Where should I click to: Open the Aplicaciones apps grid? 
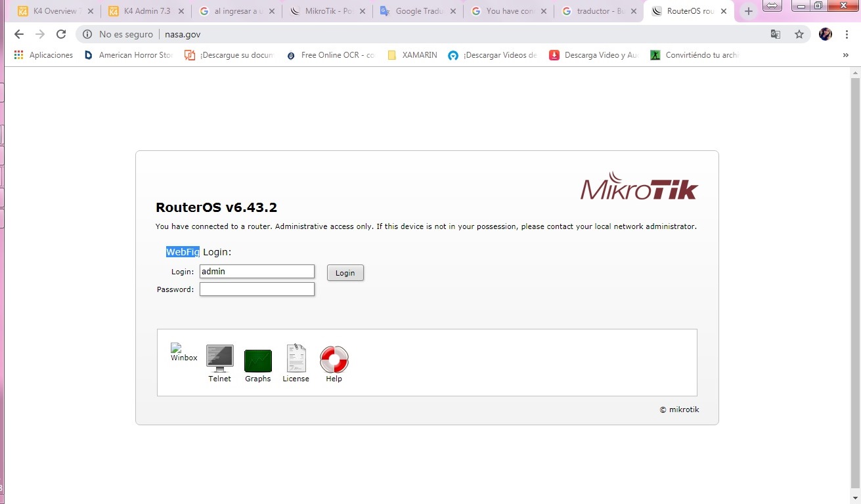43,55
